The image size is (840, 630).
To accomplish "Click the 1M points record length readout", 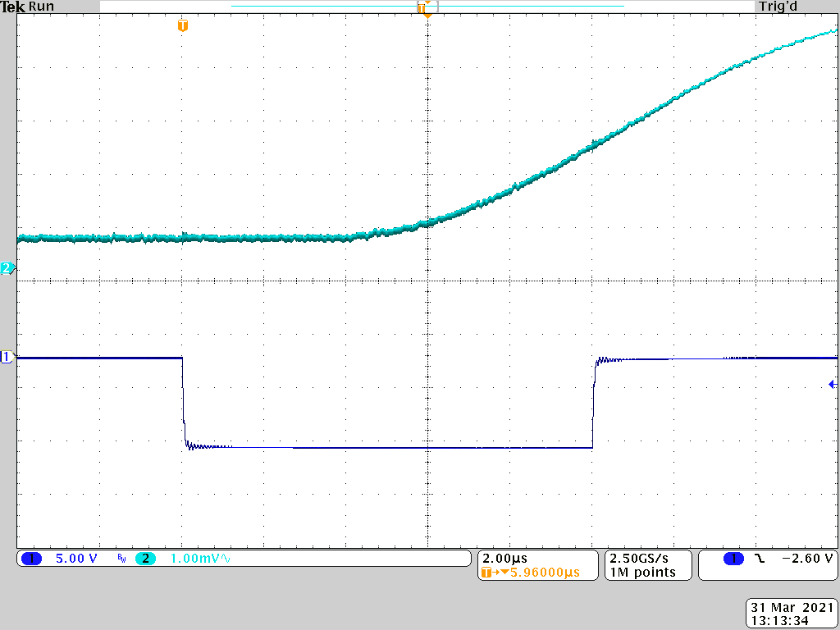I will 642,572.
